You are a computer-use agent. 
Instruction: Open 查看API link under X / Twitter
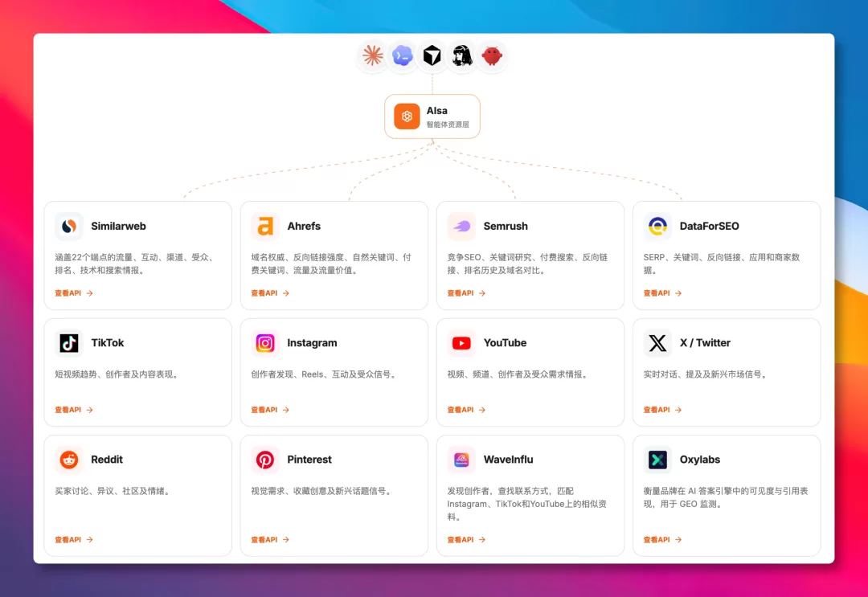(x=662, y=410)
